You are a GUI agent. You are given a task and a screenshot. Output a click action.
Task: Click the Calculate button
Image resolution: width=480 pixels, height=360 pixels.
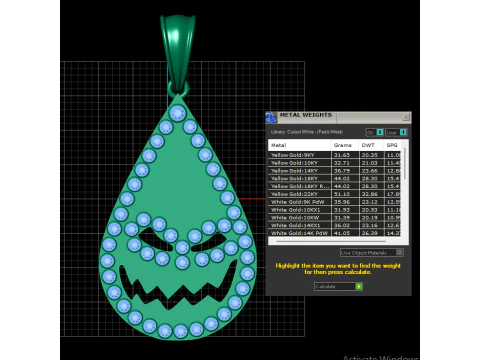(x=338, y=286)
